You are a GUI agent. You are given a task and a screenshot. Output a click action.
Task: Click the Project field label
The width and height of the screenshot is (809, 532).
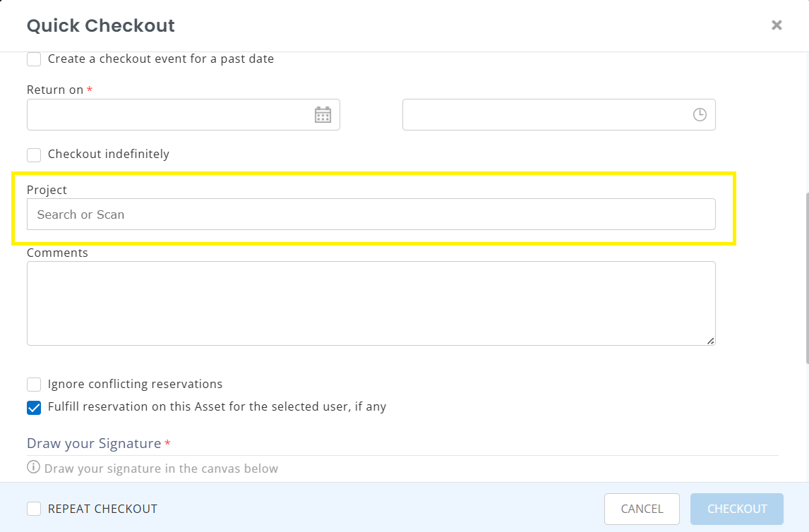pyautogui.click(x=47, y=190)
